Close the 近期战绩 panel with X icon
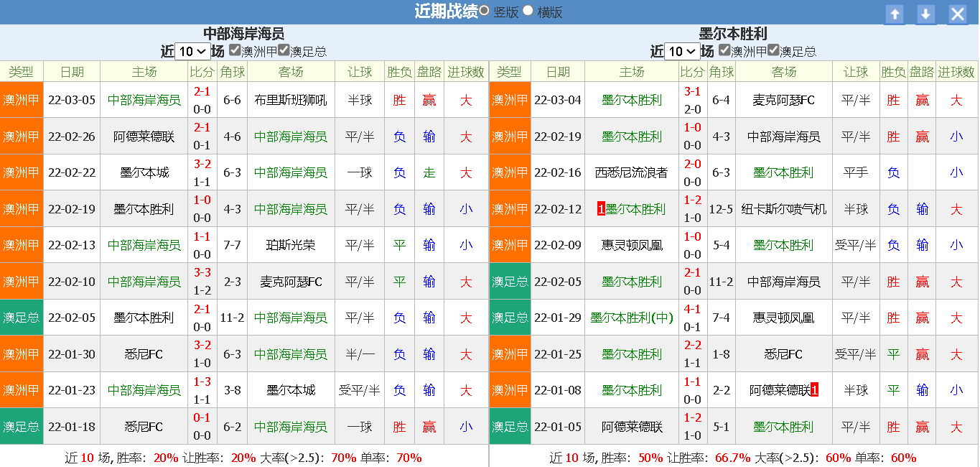Screen dimensions: 980x467 958,14
